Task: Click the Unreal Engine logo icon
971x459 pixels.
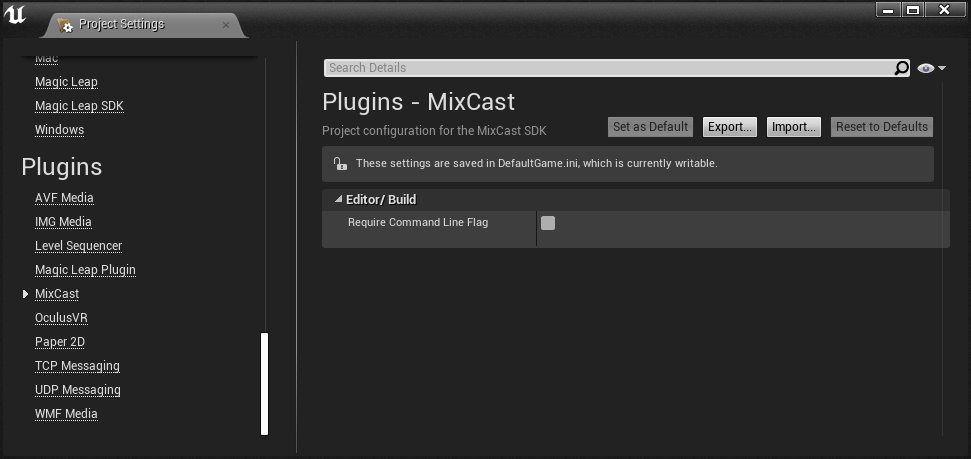Action: click(x=14, y=14)
